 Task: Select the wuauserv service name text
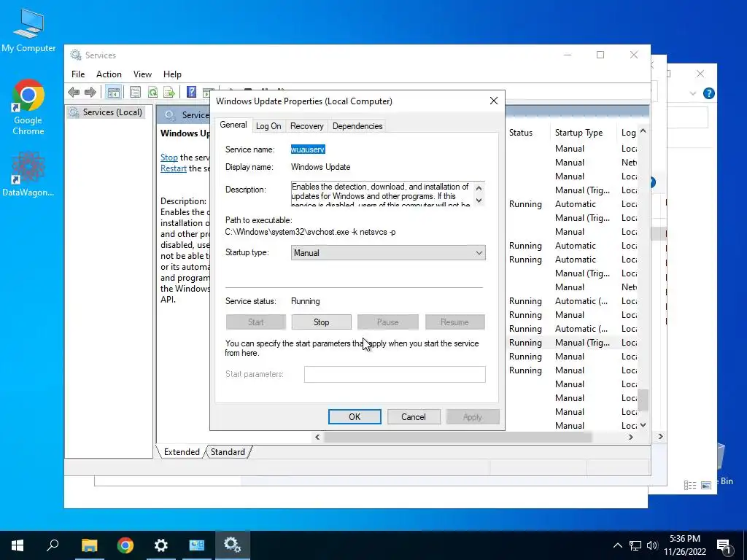pos(308,149)
